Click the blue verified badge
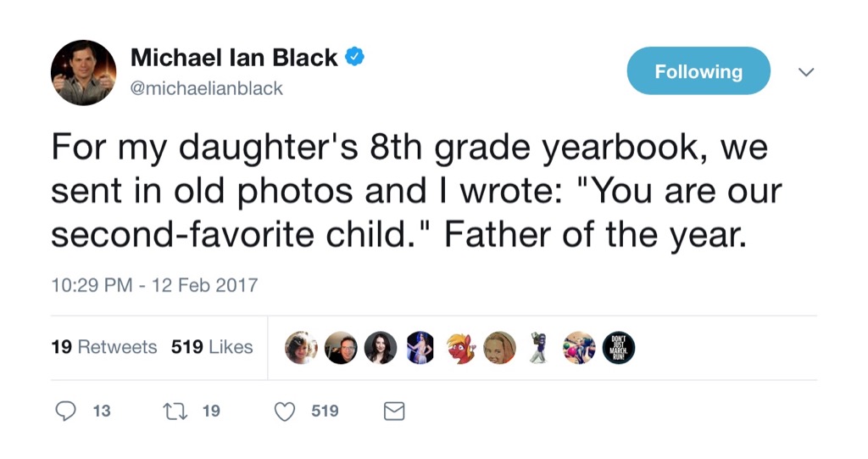The height and width of the screenshot is (459, 868). coord(355,58)
